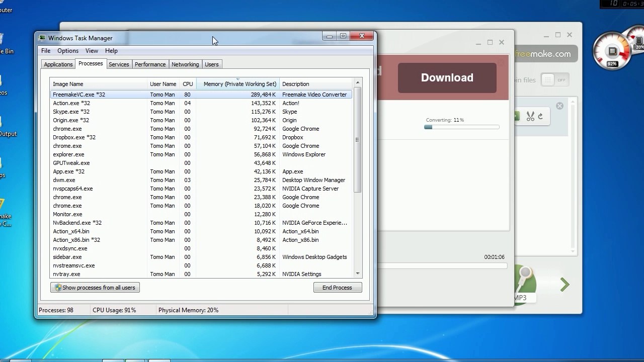This screenshot has height=362, width=644.
Task: Select the dwm.exe process
Action: click(x=201, y=180)
